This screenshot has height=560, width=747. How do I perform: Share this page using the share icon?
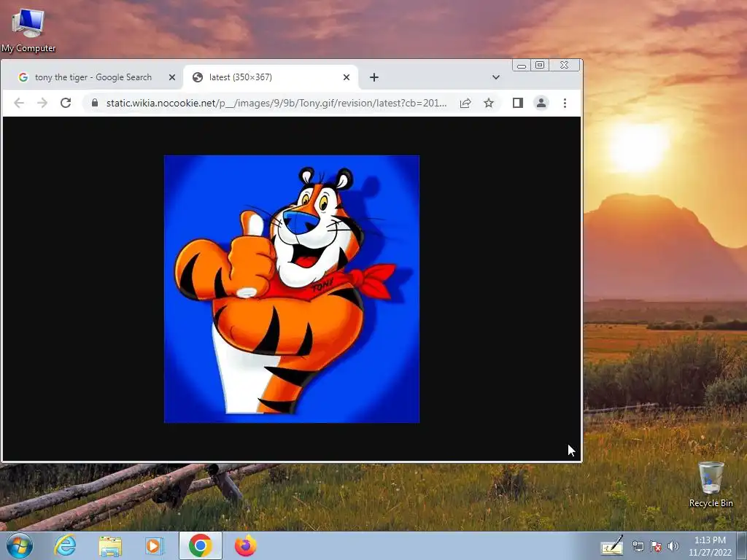tap(465, 103)
